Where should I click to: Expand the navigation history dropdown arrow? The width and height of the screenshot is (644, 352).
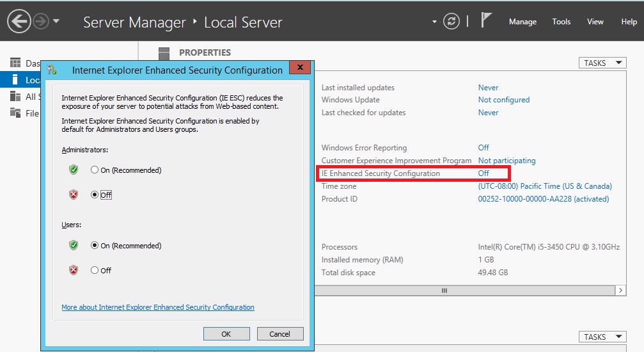[57, 21]
